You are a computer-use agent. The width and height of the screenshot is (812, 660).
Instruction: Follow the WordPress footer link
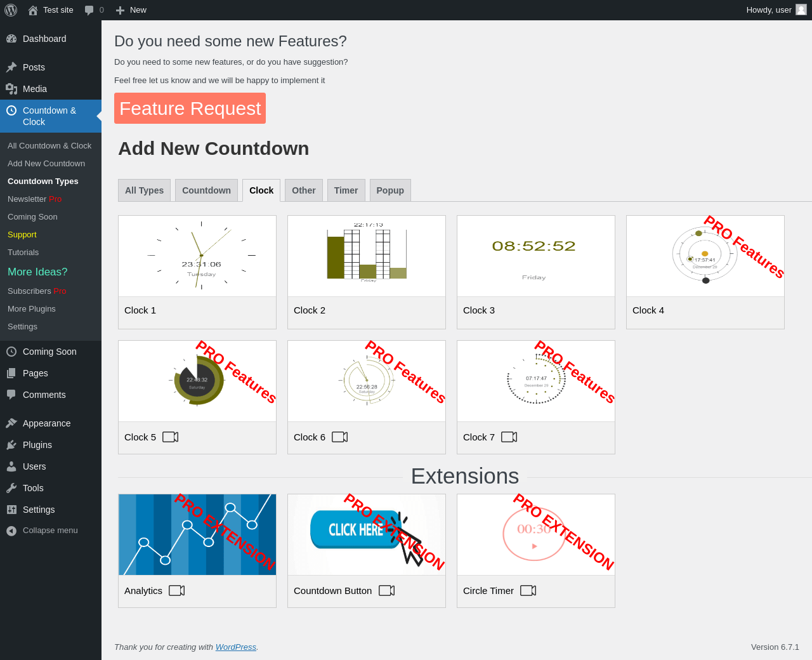coord(235,647)
